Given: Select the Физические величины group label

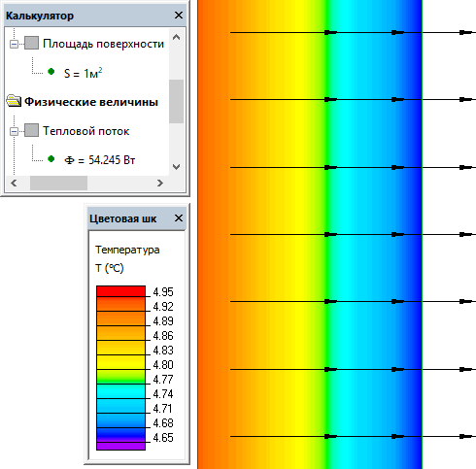Looking at the screenshot, I should [x=91, y=102].
